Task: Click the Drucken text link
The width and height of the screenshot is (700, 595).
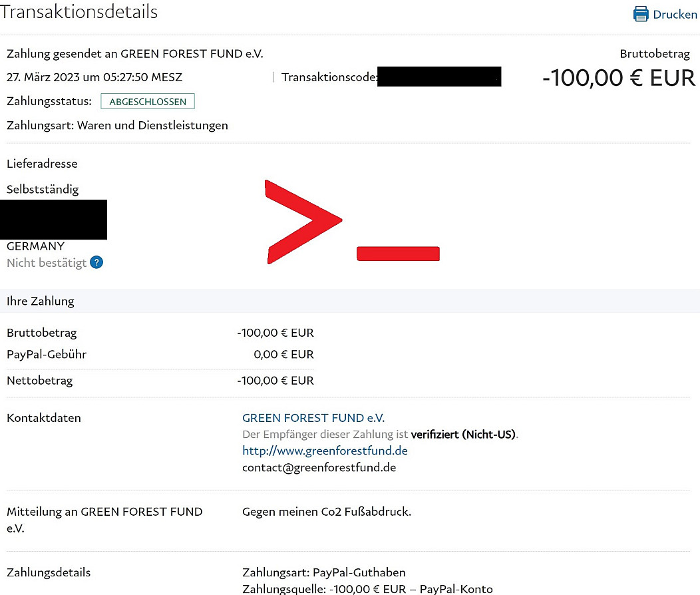Action: click(675, 14)
